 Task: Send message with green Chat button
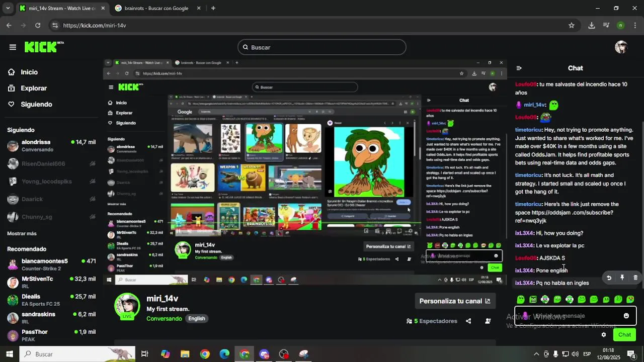point(624,335)
